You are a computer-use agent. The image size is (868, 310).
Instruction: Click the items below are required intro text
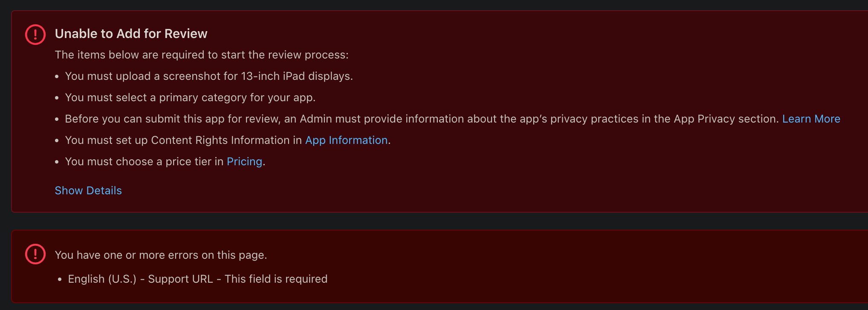(201, 55)
